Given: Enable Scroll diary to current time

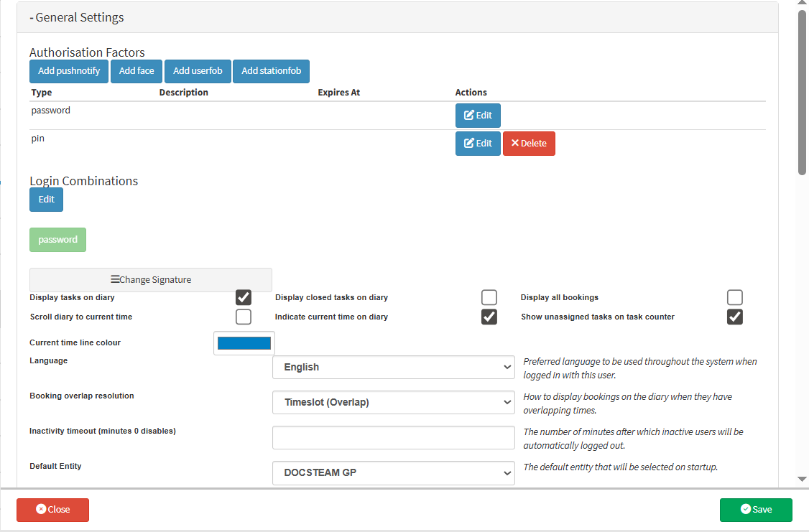Looking at the screenshot, I should click(244, 317).
